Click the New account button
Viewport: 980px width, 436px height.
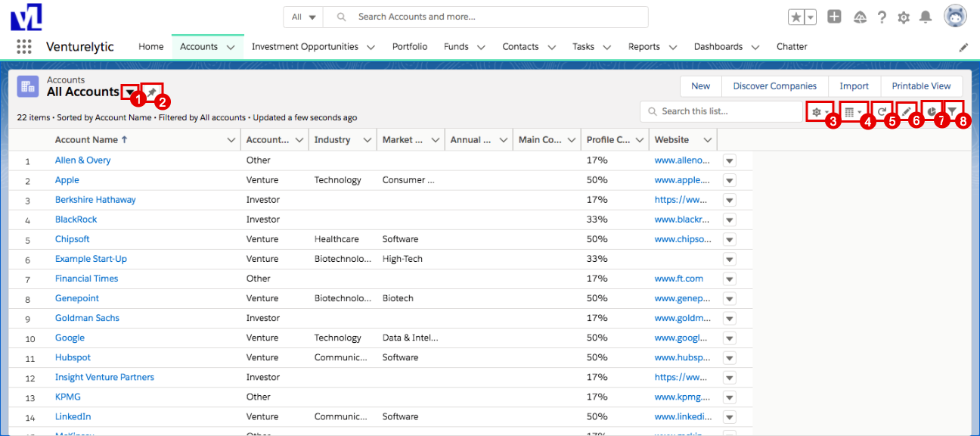[700, 86]
